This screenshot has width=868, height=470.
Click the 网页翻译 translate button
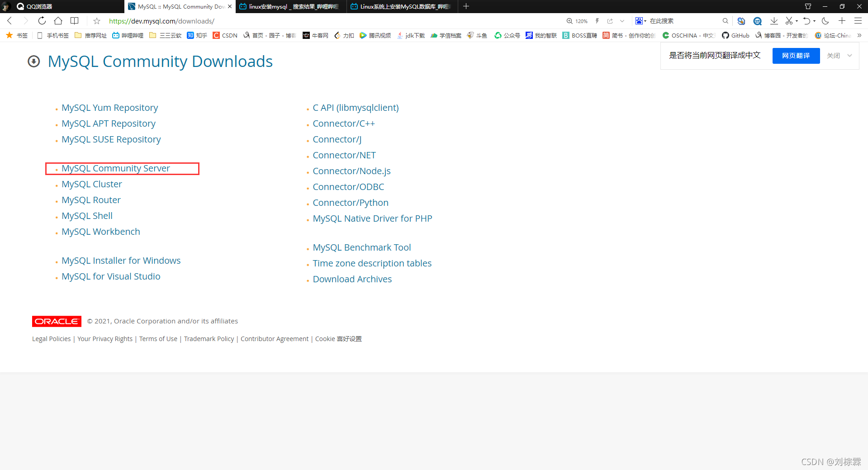(796, 56)
